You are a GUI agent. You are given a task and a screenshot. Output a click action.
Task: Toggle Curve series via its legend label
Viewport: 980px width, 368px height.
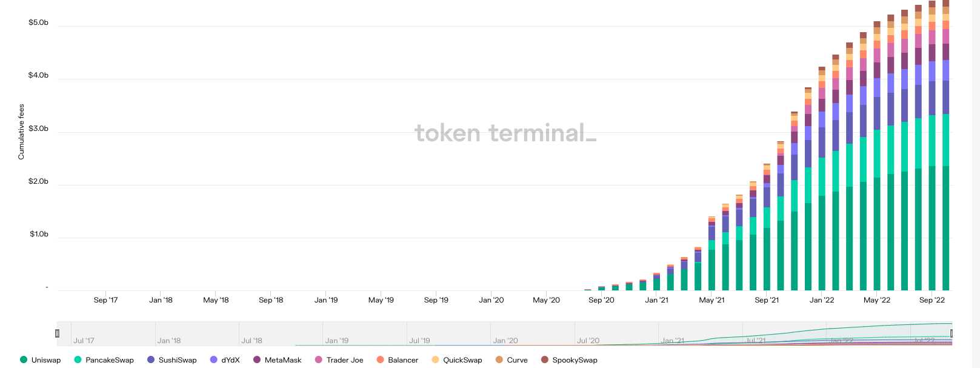517,360
